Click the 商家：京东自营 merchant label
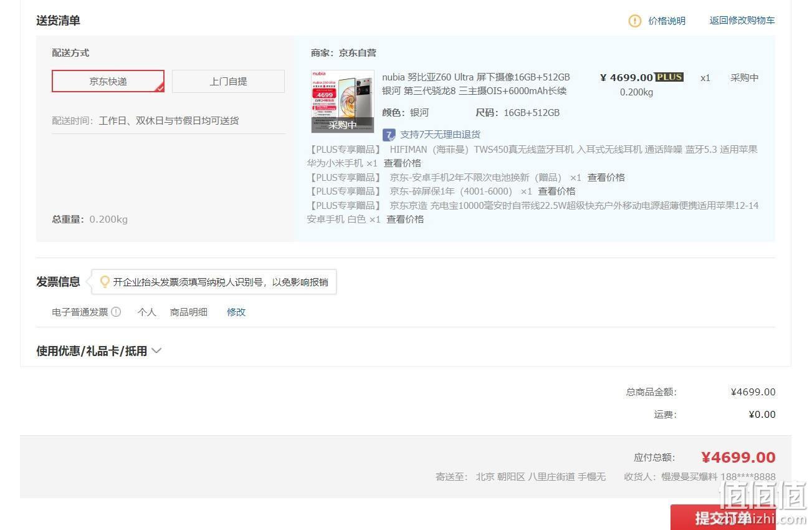The image size is (812, 530). [343, 53]
